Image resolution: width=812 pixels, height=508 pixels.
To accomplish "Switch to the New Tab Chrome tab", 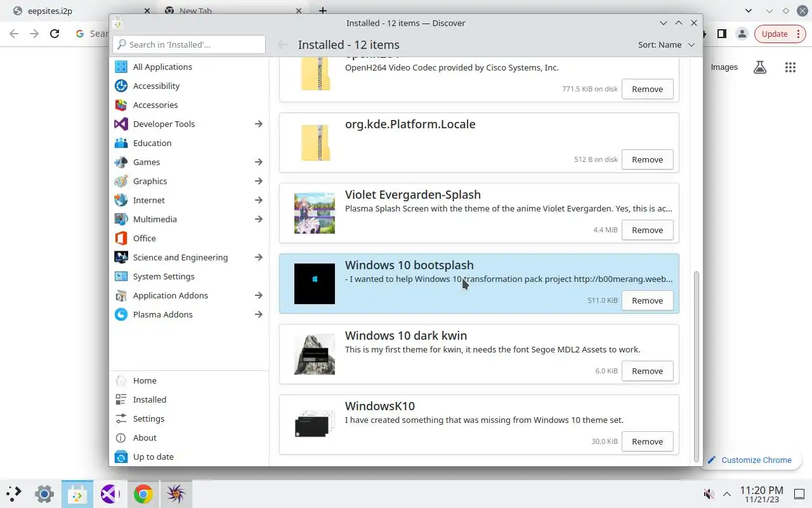I will coord(233,11).
